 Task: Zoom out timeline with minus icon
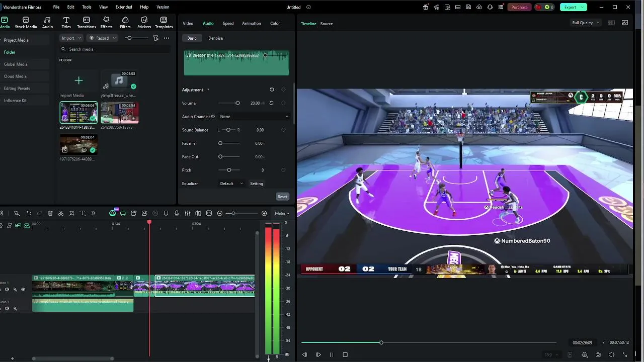pos(220,213)
